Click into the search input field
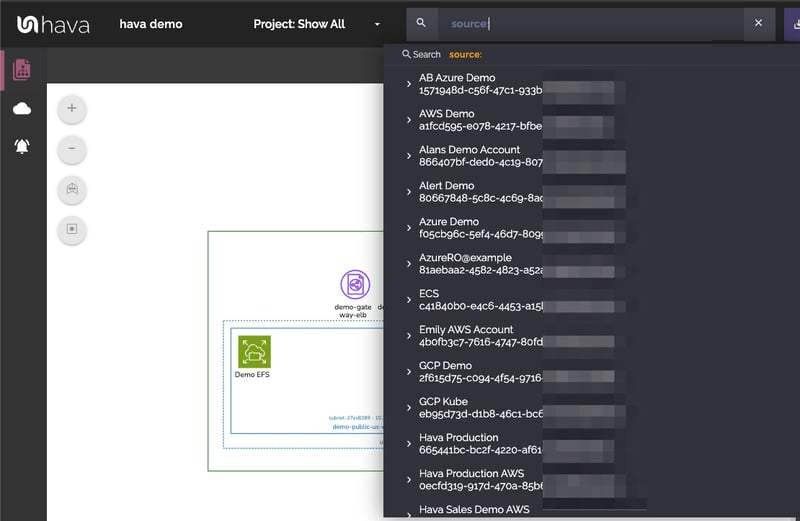The height and width of the screenshot is (521, 800). (x=590, y=23)
